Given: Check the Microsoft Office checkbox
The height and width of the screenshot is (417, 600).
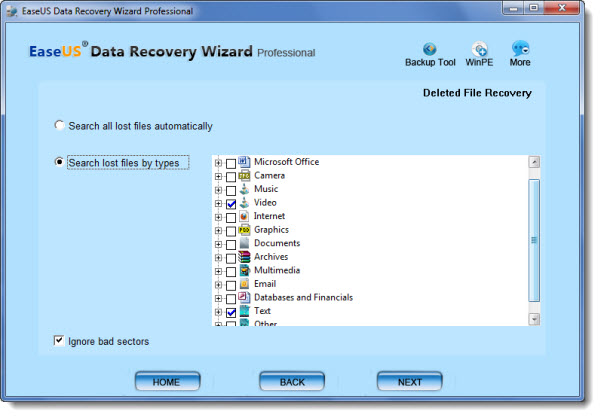Looking at the screenshot, I should pos(231,163).
